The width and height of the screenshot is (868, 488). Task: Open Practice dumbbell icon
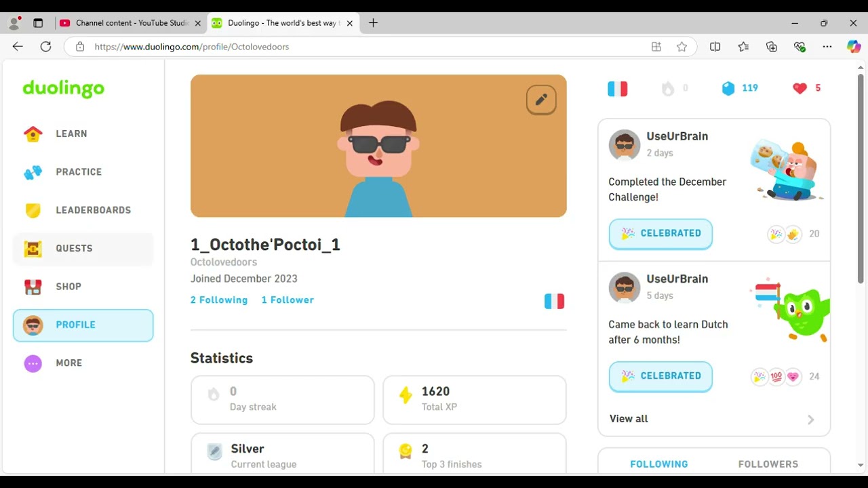33,172
